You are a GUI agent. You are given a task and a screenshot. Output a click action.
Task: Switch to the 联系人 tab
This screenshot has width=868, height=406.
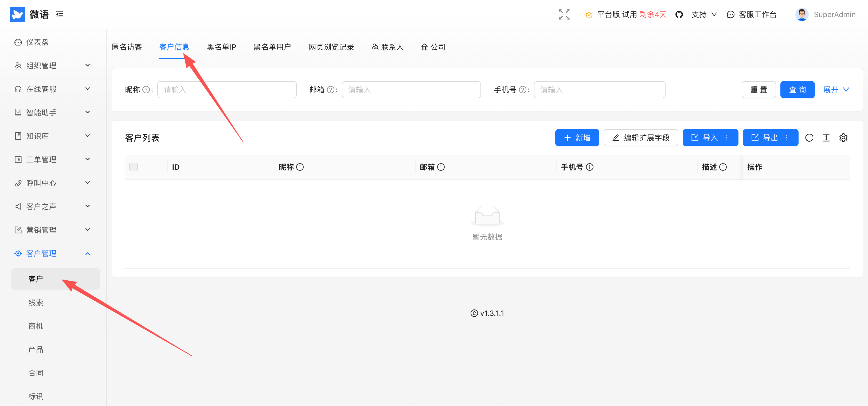388,47
